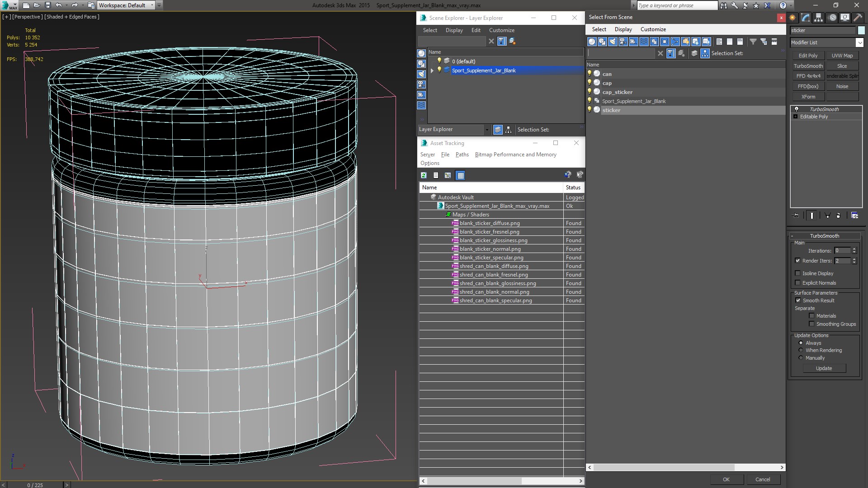
Task: Open the 3ds Max application menu
Action: click(9, 5)
